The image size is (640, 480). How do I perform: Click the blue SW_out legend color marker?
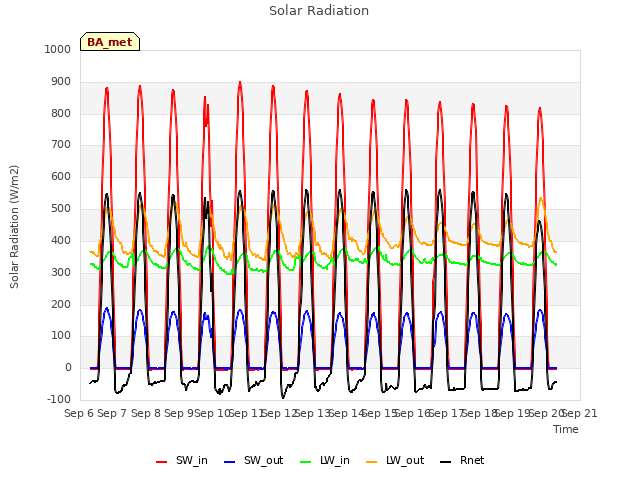coord(230,462)
